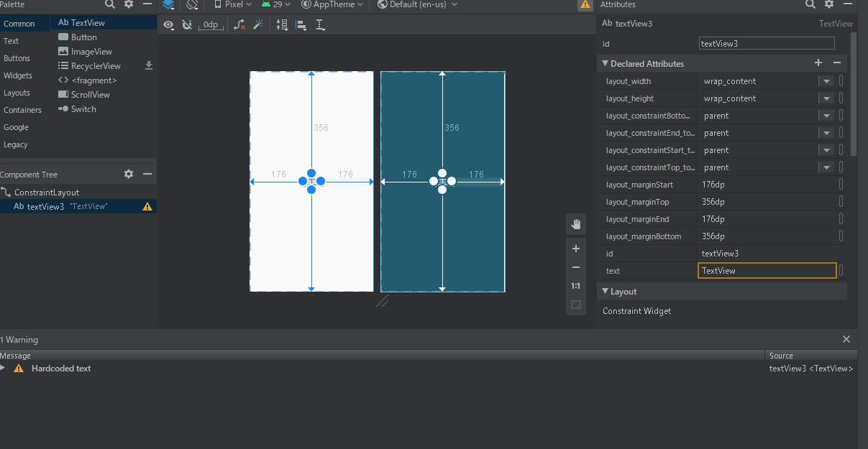The image size is (868, 449).
Task: Open the Palette settings gear
Action: [x=128, y=5]
